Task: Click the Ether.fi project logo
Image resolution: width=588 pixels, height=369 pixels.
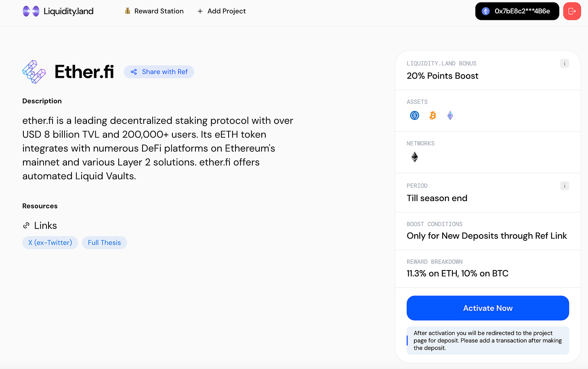Action: [x=34, y=72]
